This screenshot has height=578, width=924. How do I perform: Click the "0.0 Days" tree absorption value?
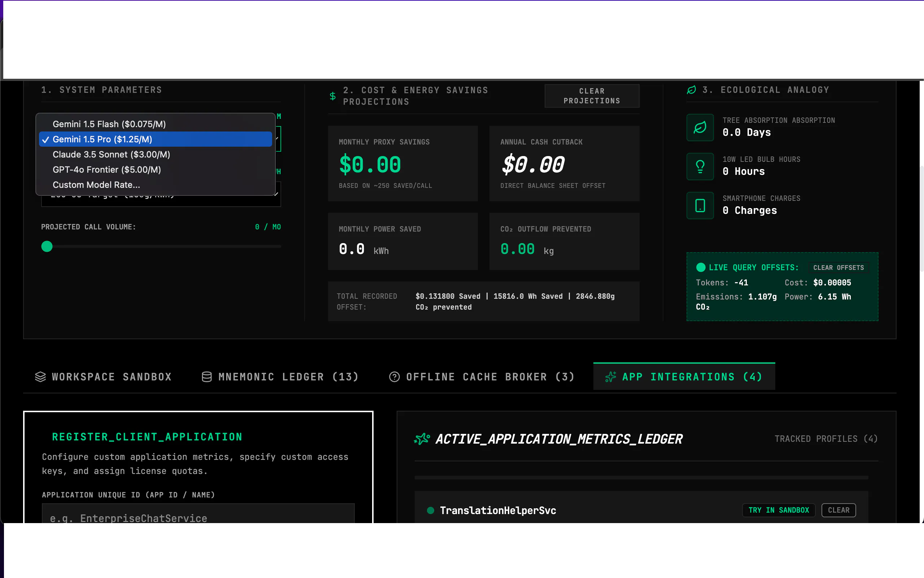point(746,133)
